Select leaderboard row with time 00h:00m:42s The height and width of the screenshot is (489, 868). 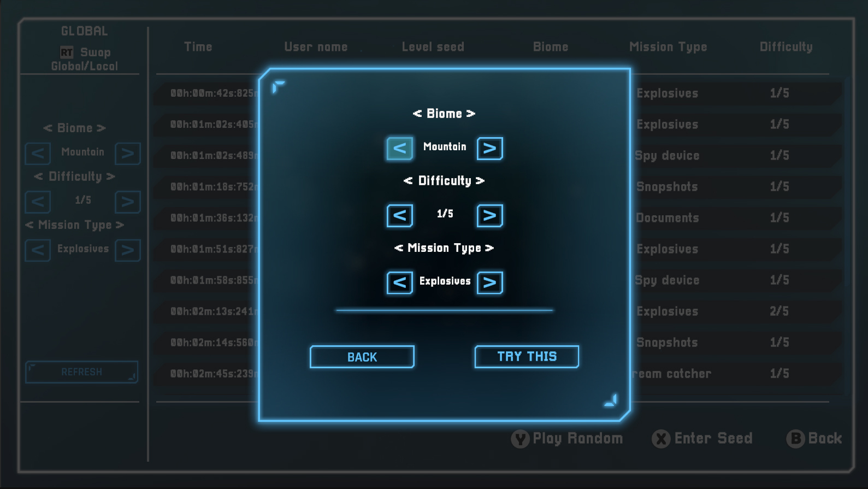(x=497, y=93)
